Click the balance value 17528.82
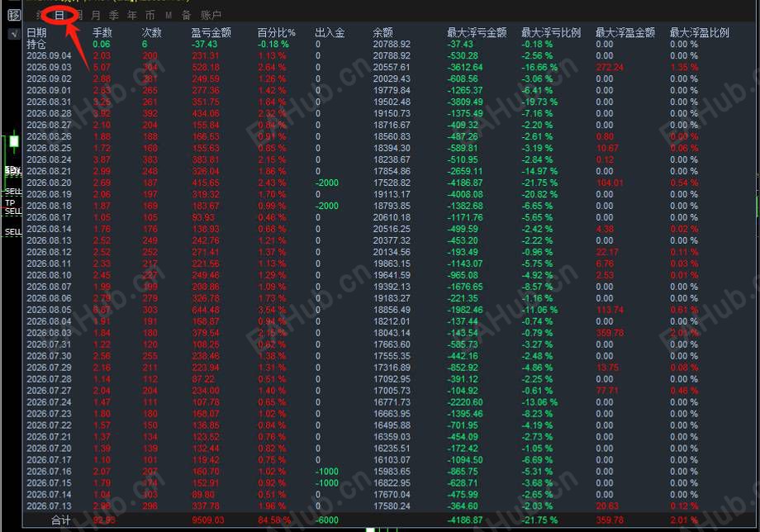 (392, 183)
